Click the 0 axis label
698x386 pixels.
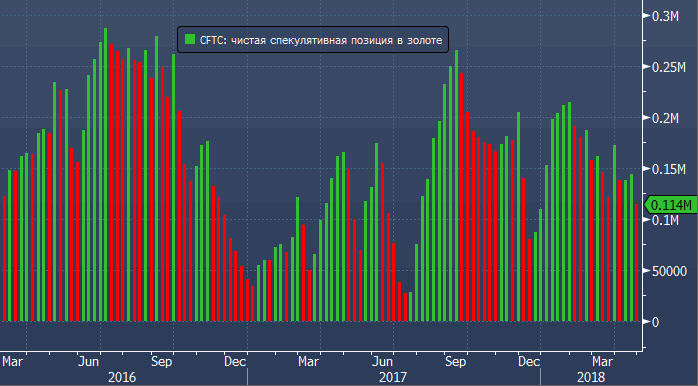pyautogui.click(x=655, y=322)
